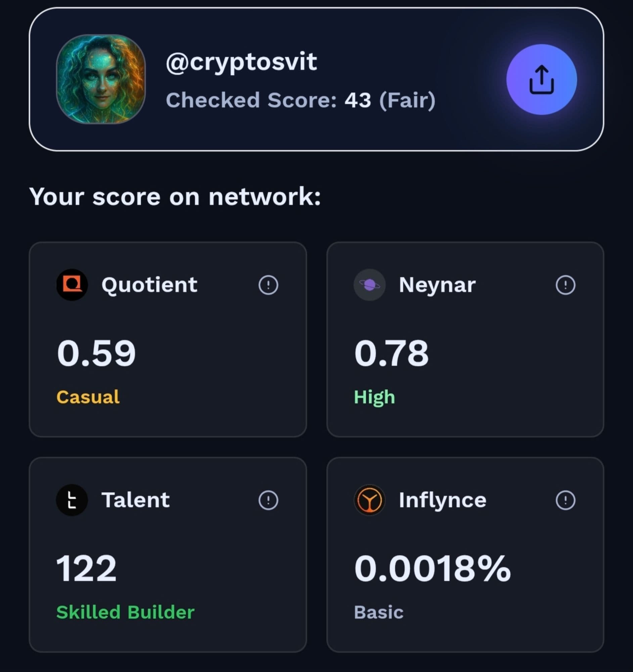Click the Inflynce orange logo

pos(369,500)
